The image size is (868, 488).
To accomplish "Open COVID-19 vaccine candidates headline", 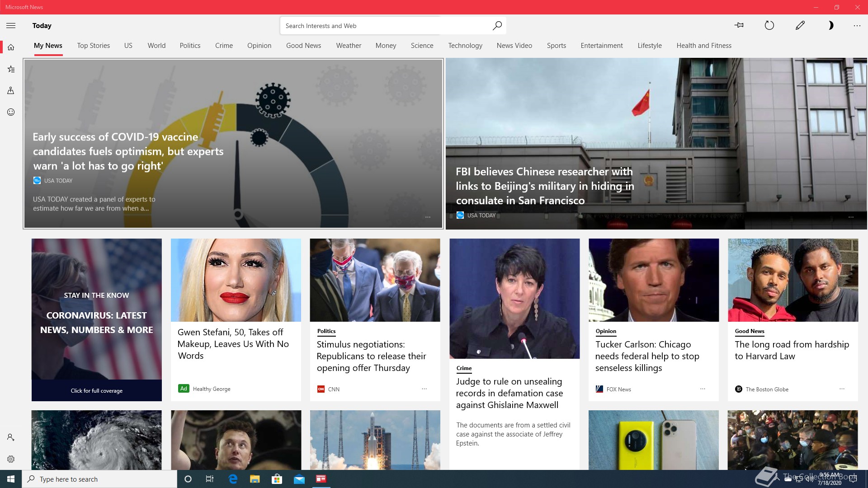I will pos(128,151).
